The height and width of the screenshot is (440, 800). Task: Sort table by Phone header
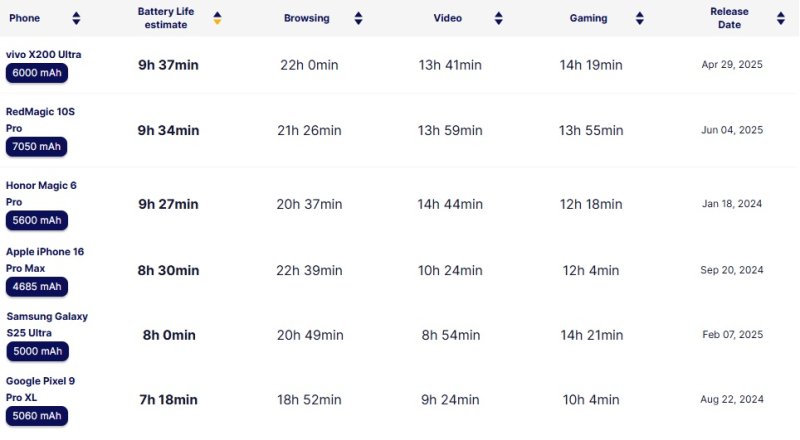pos(24,18)
